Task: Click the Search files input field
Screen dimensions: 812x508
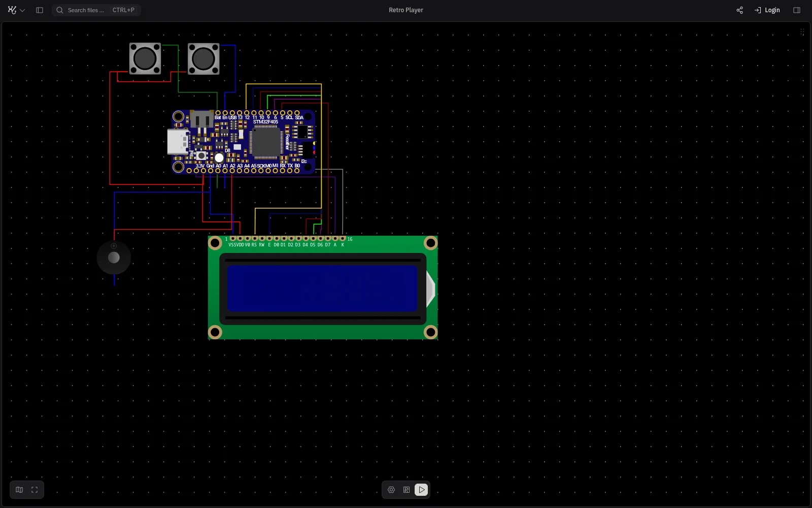Action: pyautogui.click(x=96, y=10)
